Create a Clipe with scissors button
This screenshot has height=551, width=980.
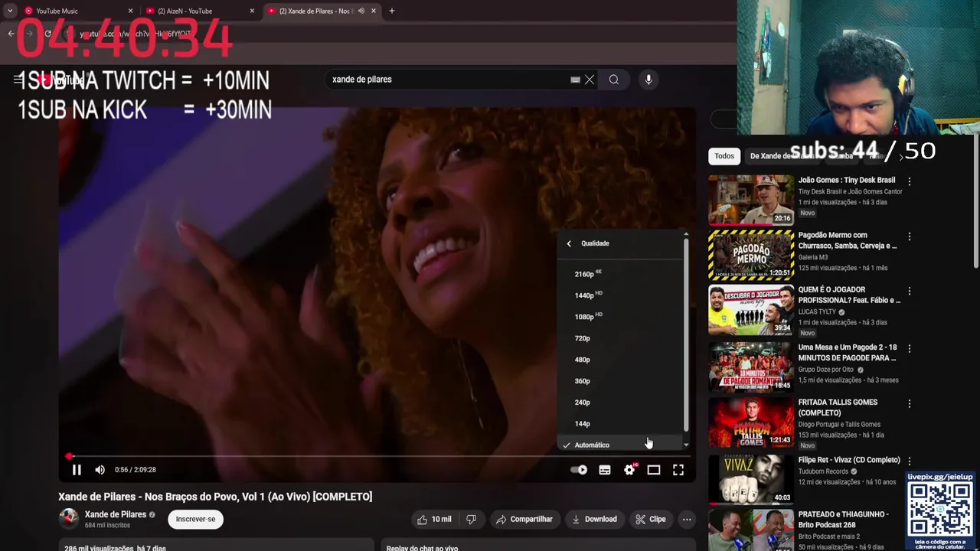[x=650, y=519]
